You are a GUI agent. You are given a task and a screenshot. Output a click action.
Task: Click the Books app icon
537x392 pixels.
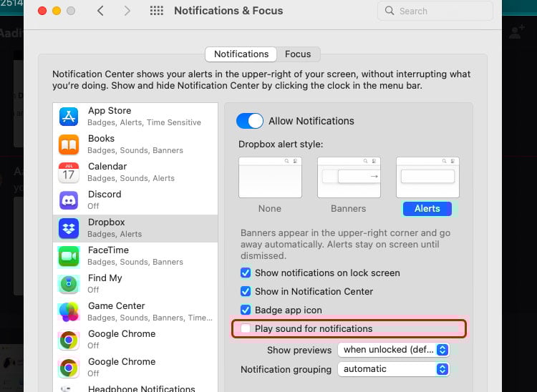pyautogui.click(x=69, y=144)
